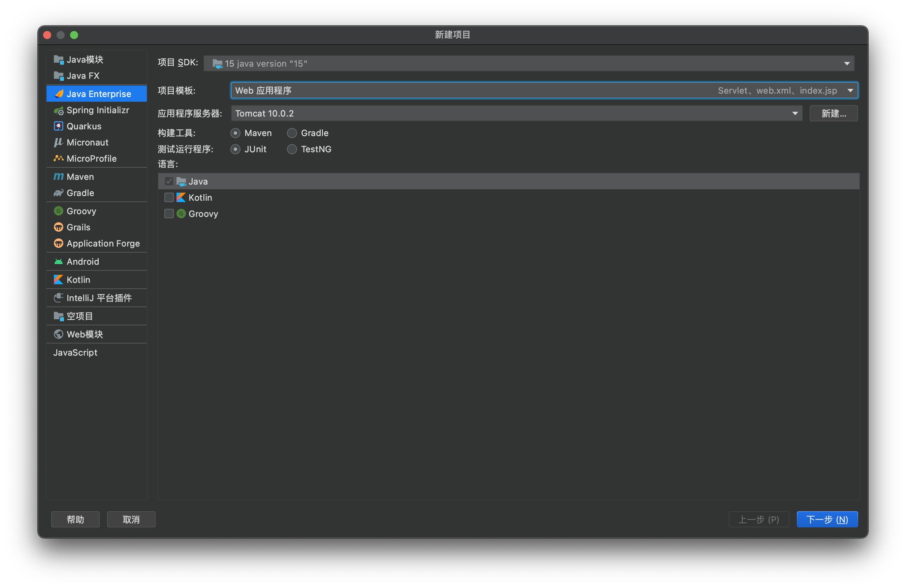The height and width of the screenshot is (588, 906).
Task: Select the Maven project type
Action: [x=80, y=176]
